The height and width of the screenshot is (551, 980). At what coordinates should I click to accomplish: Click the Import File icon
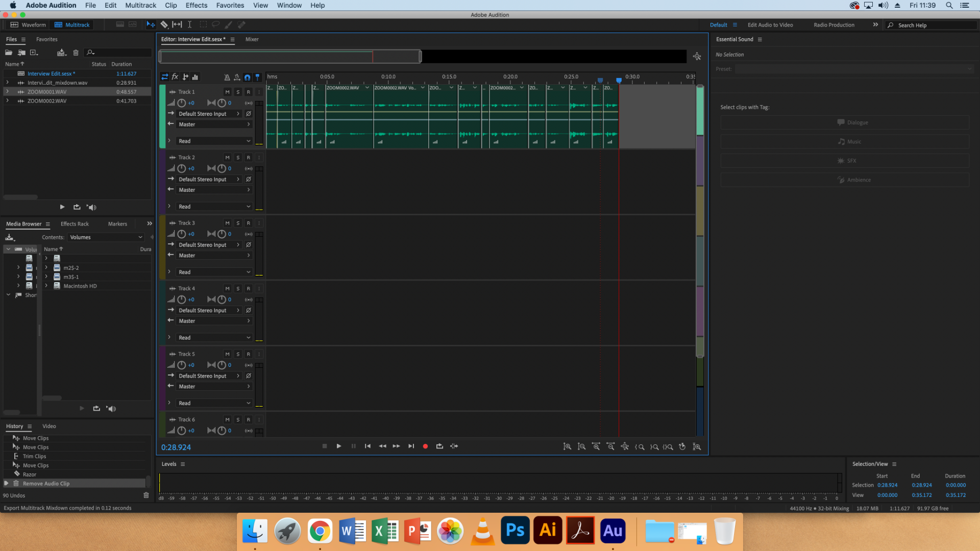21,53
